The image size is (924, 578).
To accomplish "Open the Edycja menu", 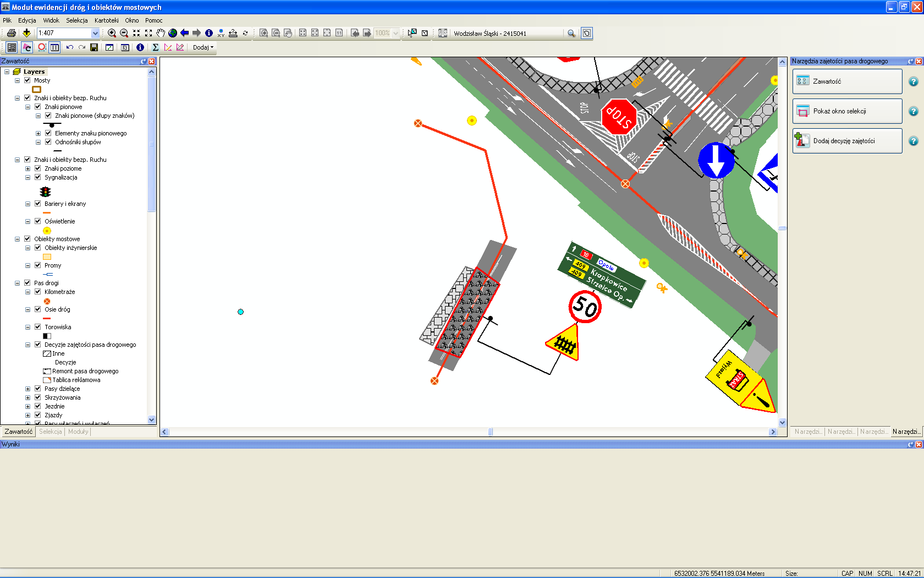I will 27,20.
